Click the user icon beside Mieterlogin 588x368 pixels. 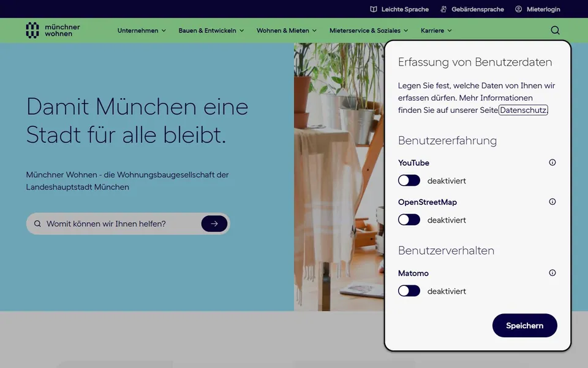click(518, 9)
